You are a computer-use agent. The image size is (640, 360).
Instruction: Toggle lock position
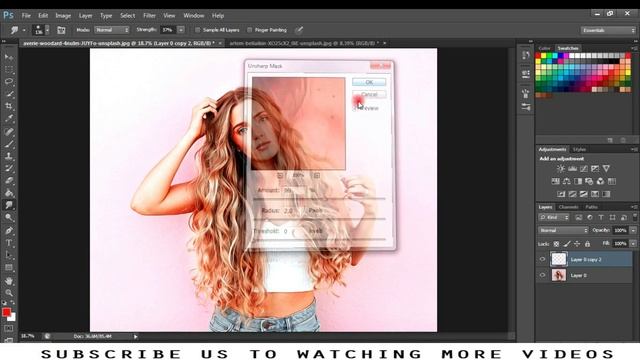pos(577,244)
